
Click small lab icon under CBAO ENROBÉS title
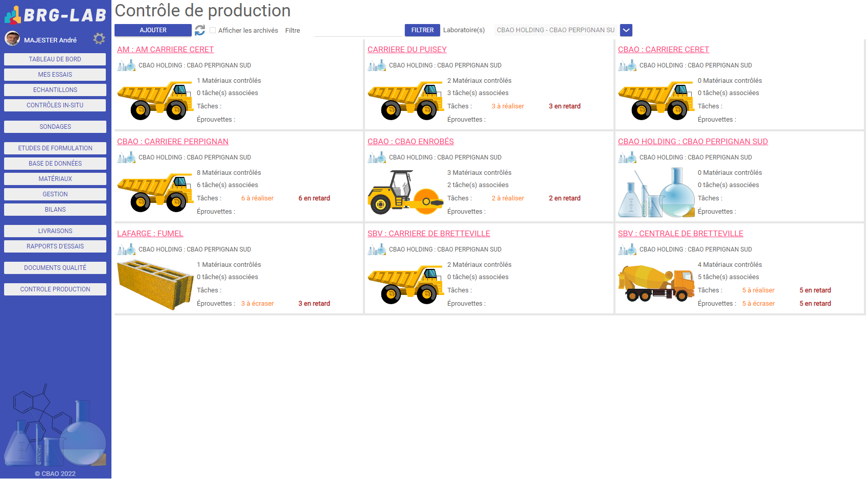377,157
